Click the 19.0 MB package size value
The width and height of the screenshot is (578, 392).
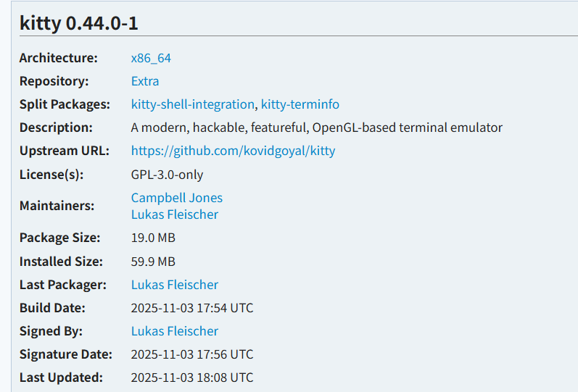[x=153, y=238]
